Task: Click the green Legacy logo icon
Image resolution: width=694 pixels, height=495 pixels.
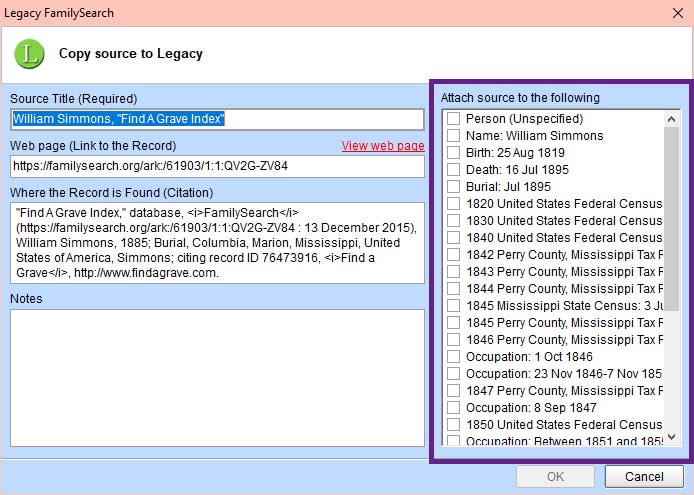Action: point(29,54)
